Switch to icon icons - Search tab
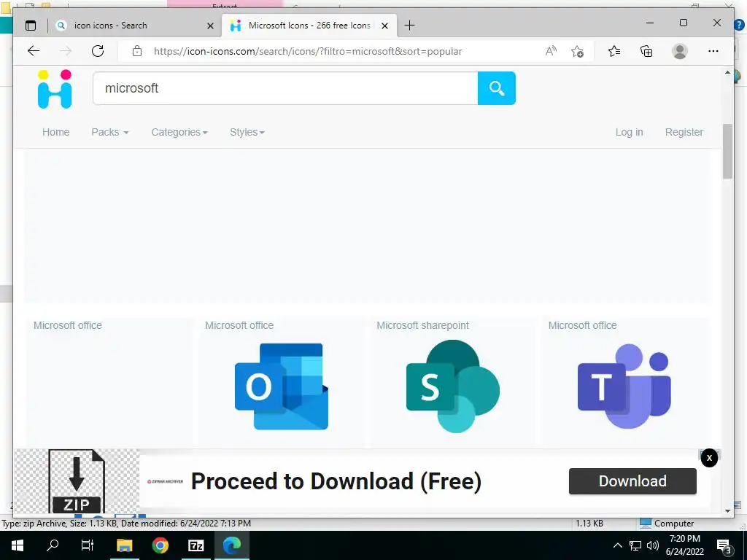This screenshot has width=747, height=560. pyautogui.click(x=134, y=26)
